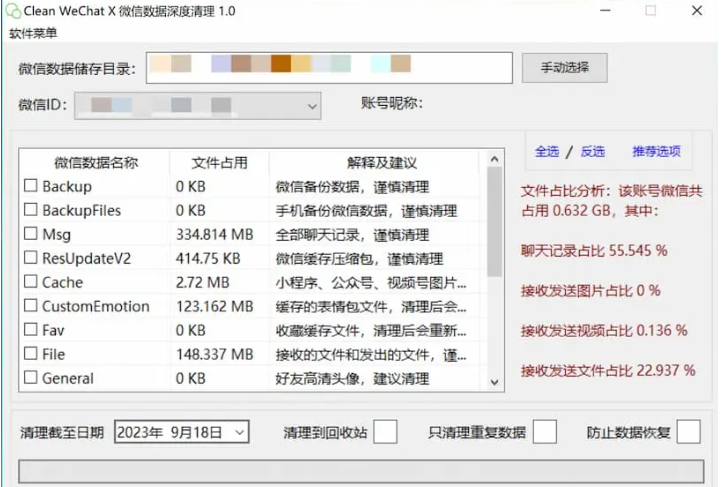724x487 pixels.
Task: Click the 解释及建议 column header
Action: click(x=381, y=162)
